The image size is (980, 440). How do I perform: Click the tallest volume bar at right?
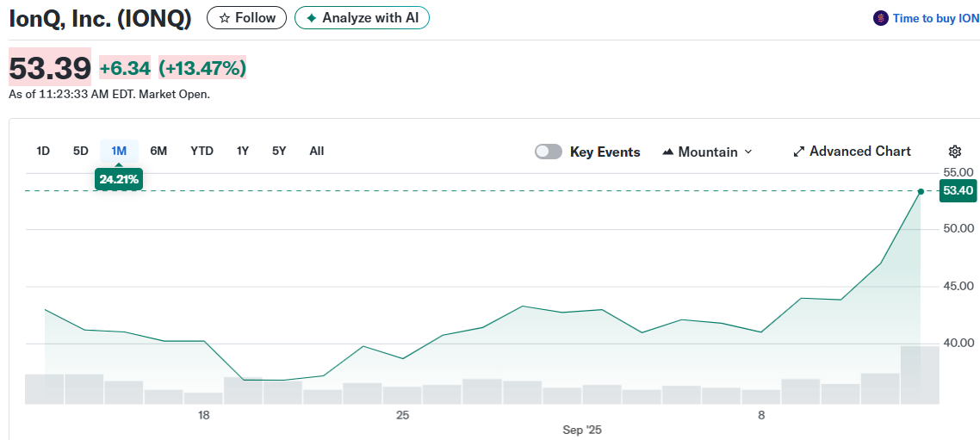click(920, 375)
